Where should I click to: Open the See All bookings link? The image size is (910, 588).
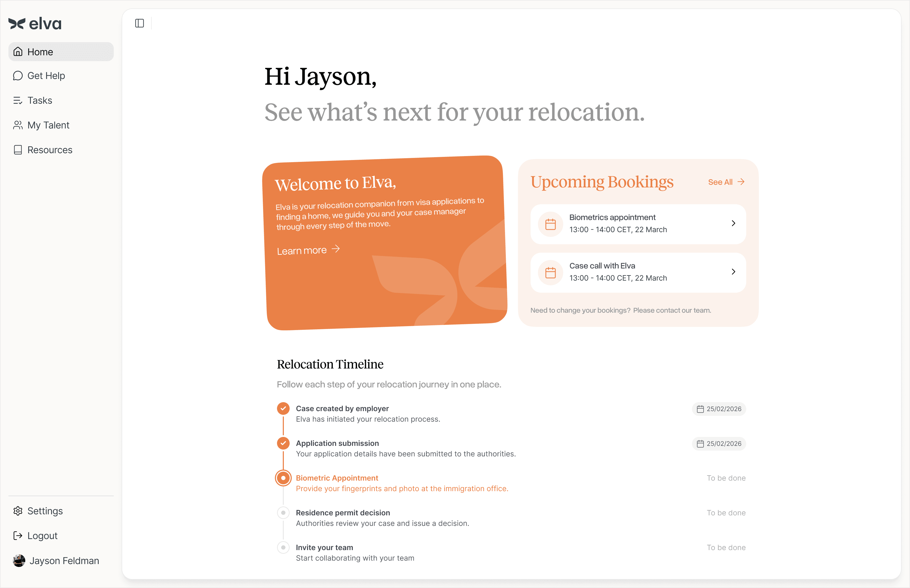pos(726,182)
